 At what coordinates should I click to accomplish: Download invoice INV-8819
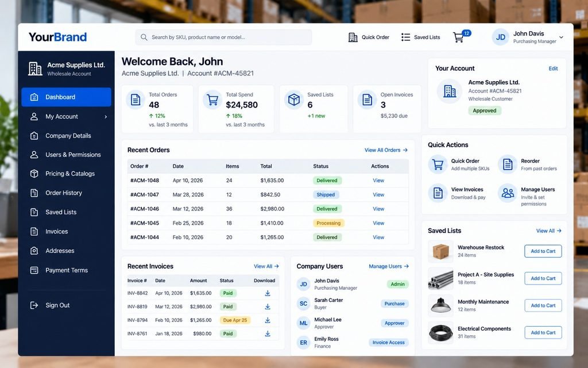[x=268, y=306]
